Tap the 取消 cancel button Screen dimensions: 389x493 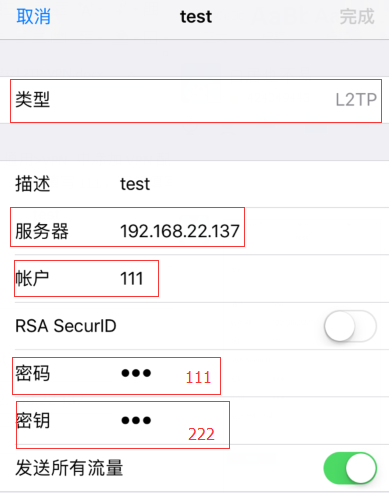[x=34, y=16]
